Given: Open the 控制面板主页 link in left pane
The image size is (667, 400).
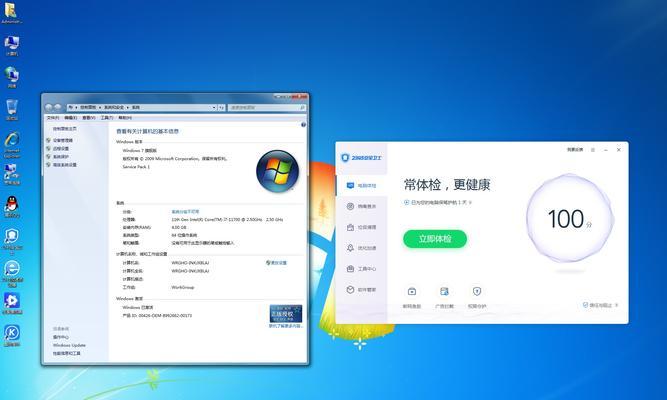Looking at the screenshot, I should 65,129.
